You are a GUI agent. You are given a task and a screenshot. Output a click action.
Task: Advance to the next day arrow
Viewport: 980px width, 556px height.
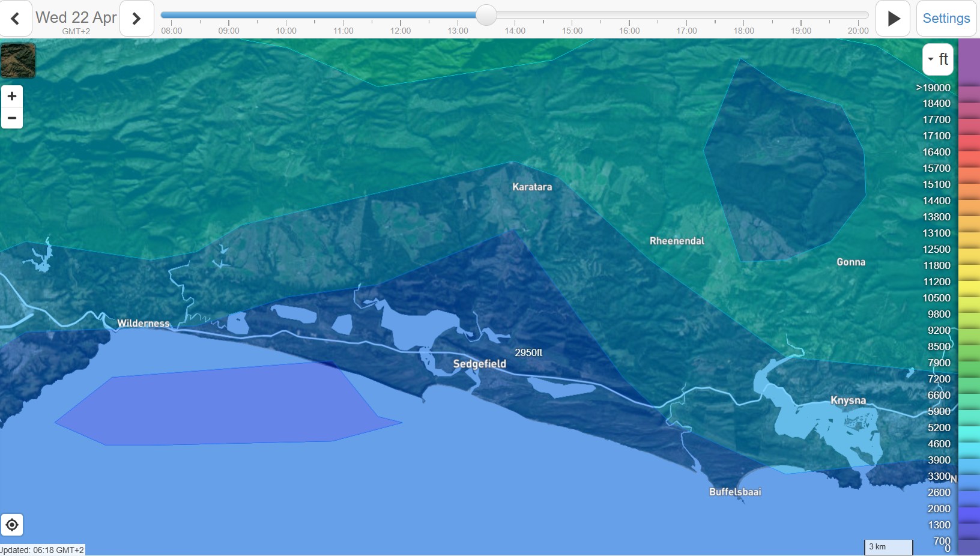136,19
